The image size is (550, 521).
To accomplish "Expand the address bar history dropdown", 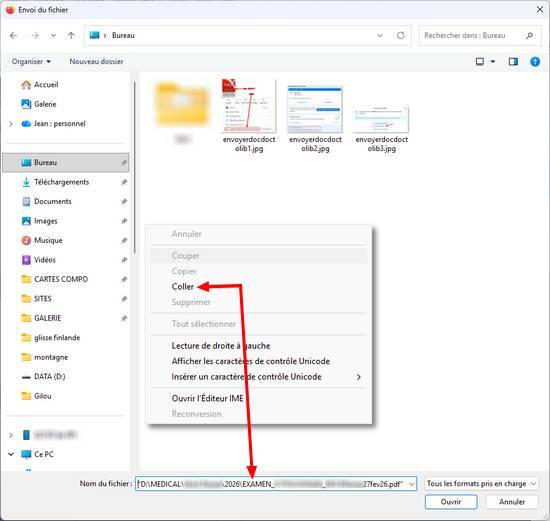I will click(x=380, y=35).
